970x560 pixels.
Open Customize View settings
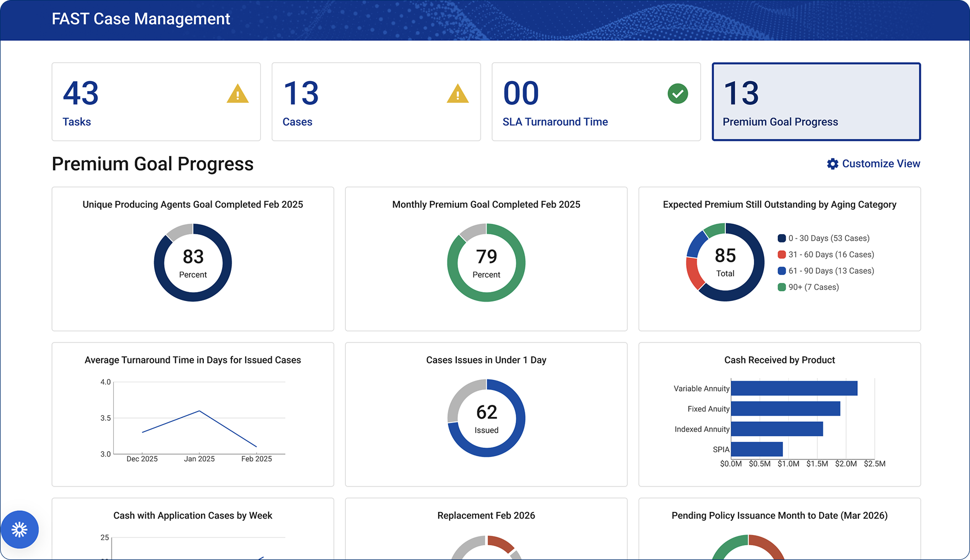point(873,163)
